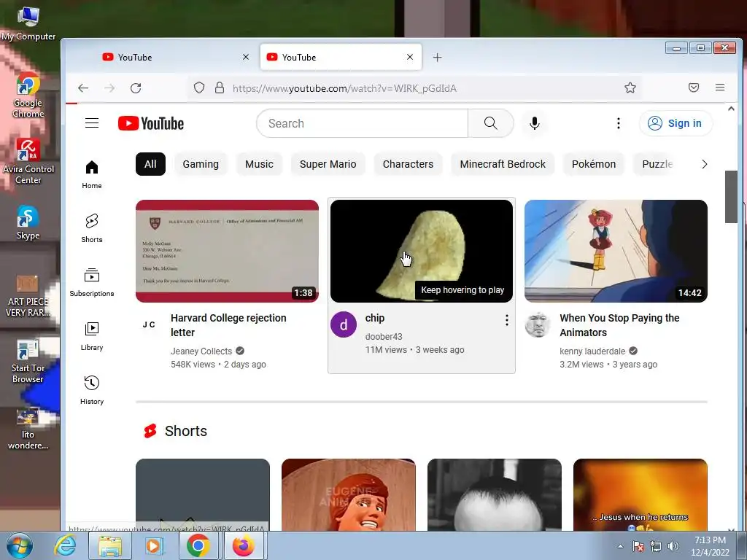Screen dimensions: 747x560
Task: Open doober43 channel name link
Action: [384, 337]
